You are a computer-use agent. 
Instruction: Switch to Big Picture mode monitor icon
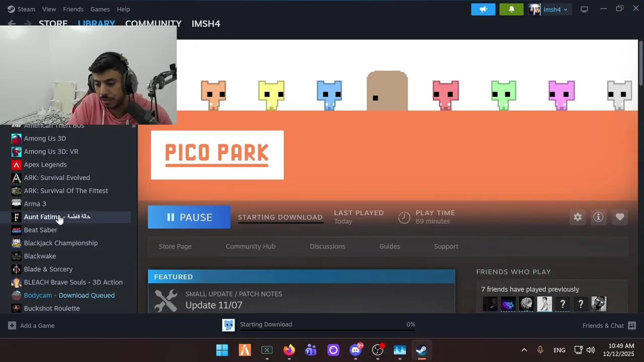tap(584, 9)
